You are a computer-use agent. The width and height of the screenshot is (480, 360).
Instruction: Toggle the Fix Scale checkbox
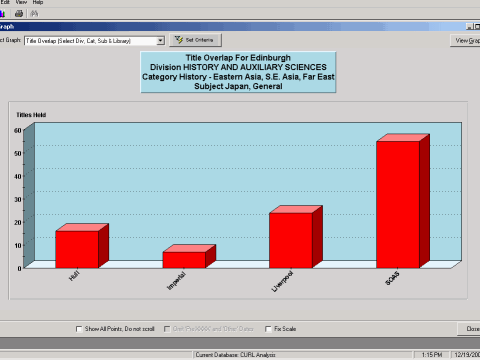pos(268,329)
